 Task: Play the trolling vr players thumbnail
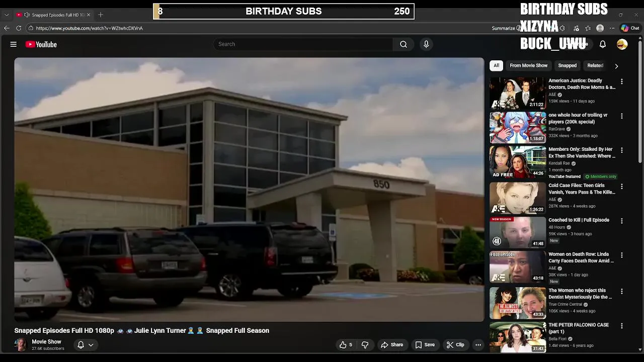click(x=518, y=127)
